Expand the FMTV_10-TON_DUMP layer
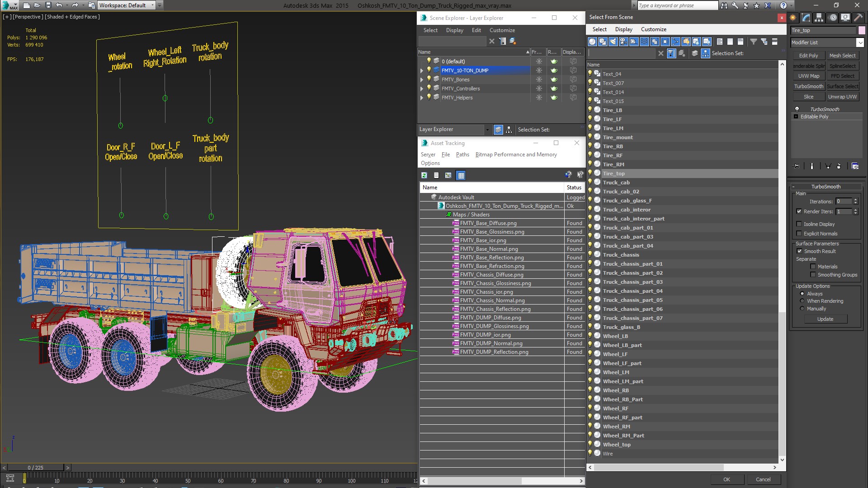The height and width of the screenshot is (488, 868). (x=422, y=70)
